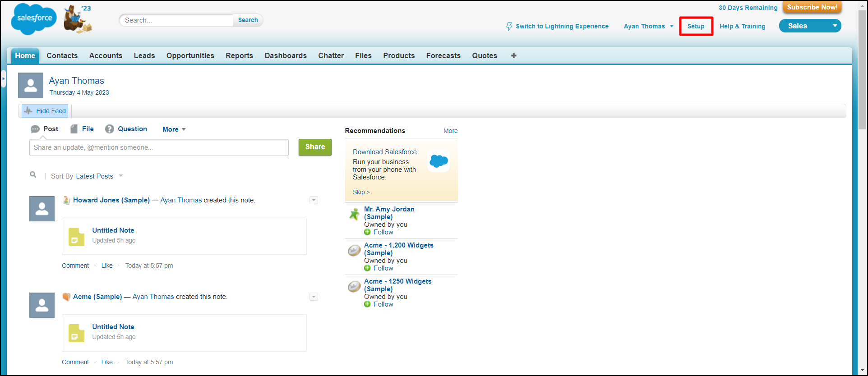Switch to Lightning Experience
The width and height of the screenshot is (868, 376).
557,26
